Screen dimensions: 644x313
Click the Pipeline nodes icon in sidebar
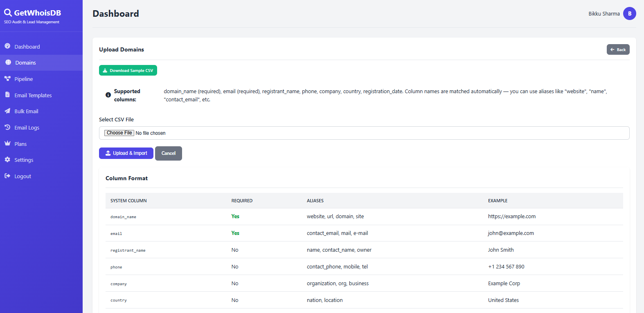click(7, 78)
